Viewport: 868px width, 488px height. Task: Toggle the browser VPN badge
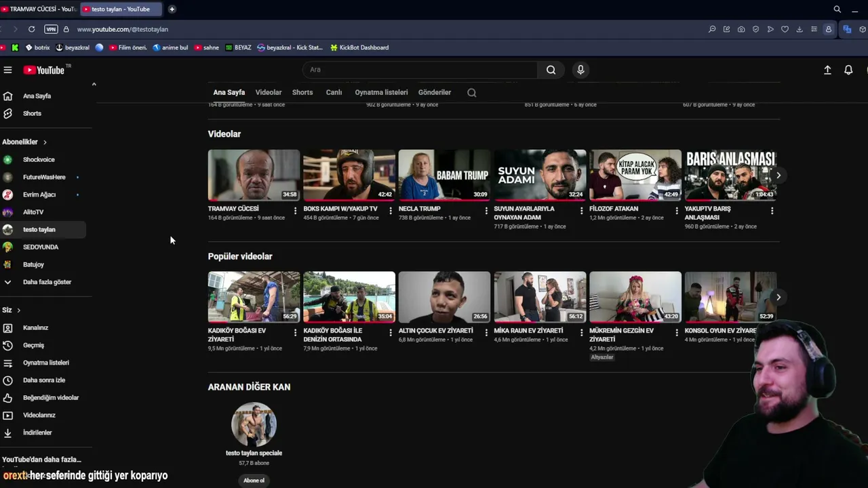(x=51, y=29)
